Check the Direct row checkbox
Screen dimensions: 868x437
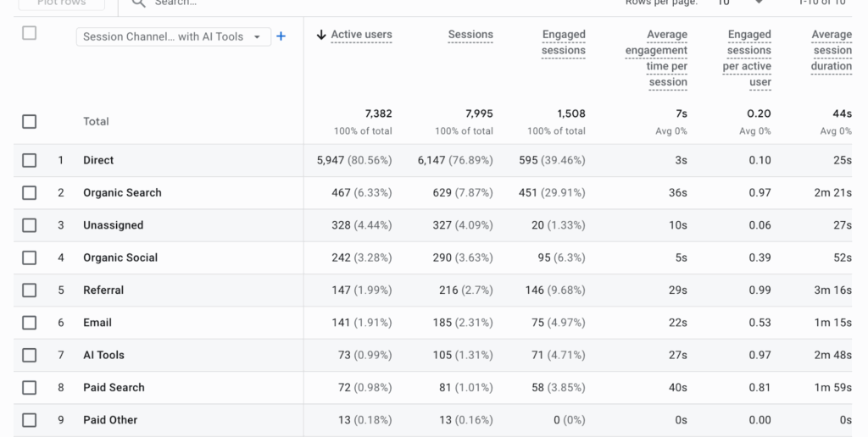click(x=30, y=160)
